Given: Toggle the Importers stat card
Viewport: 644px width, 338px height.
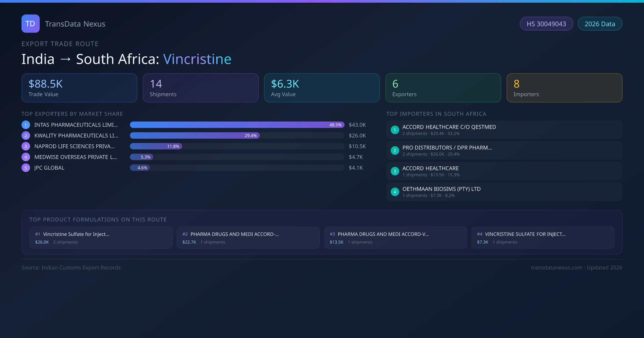Looking at the screenshot, I should (x=564, y=88).
